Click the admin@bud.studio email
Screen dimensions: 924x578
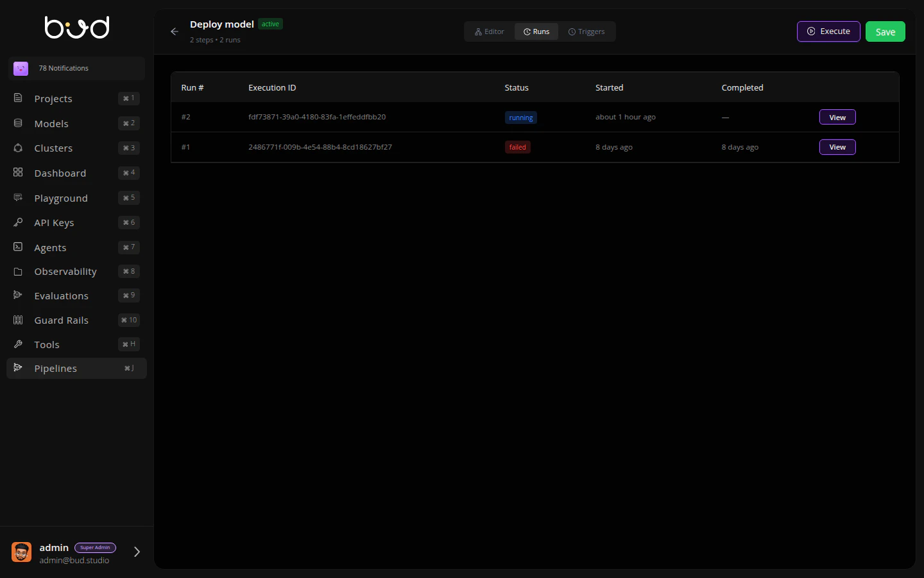74,561
